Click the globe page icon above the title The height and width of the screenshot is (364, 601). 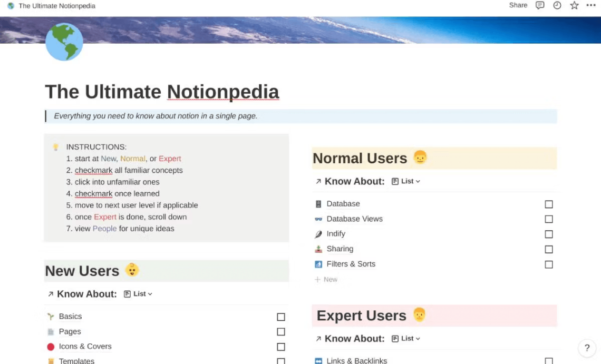pyautogui.click(x=64, y=42)
